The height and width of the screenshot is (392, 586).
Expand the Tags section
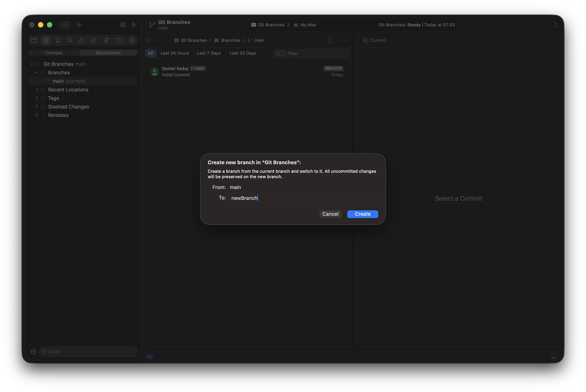[x=37, y=98]
